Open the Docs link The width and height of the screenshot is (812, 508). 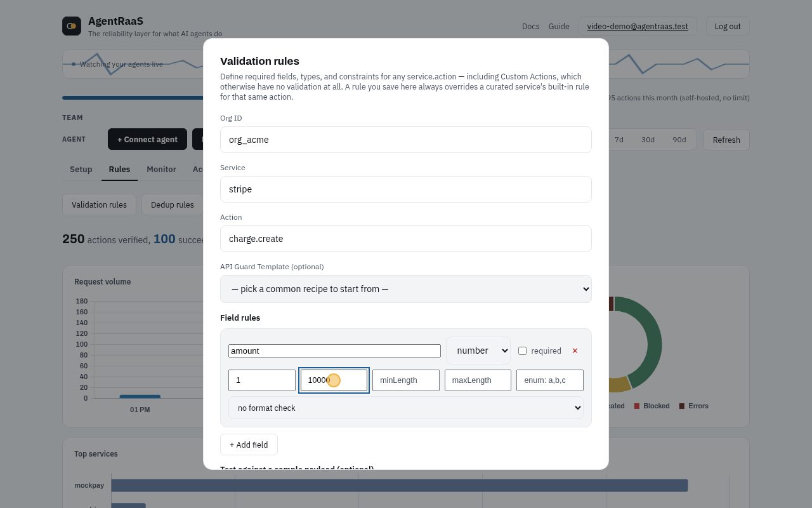pos(530,26)
